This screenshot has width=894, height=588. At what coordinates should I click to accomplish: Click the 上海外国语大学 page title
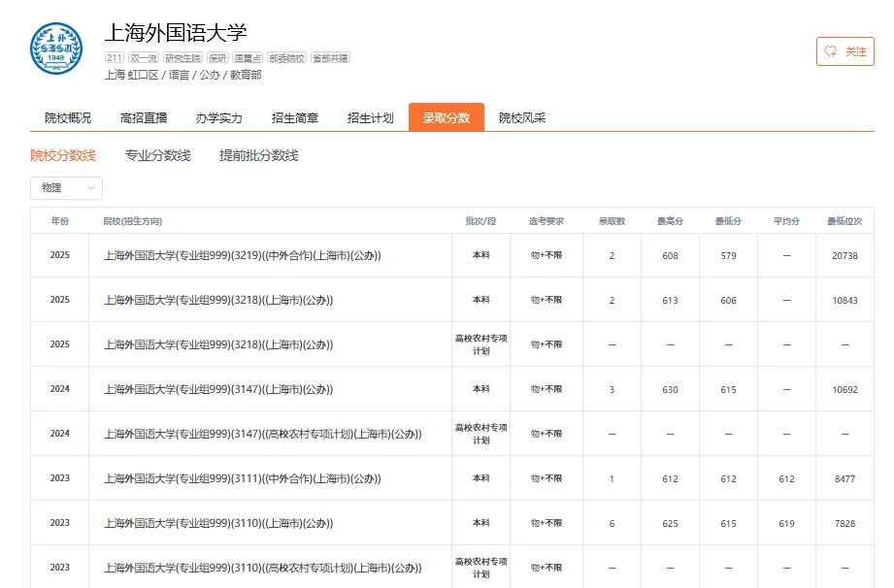pos(176,32)
